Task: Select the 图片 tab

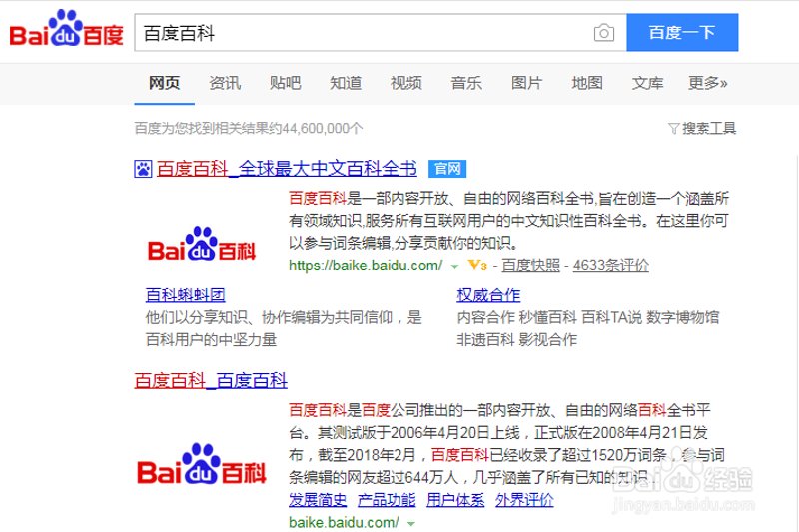Action: coord(527,83)
